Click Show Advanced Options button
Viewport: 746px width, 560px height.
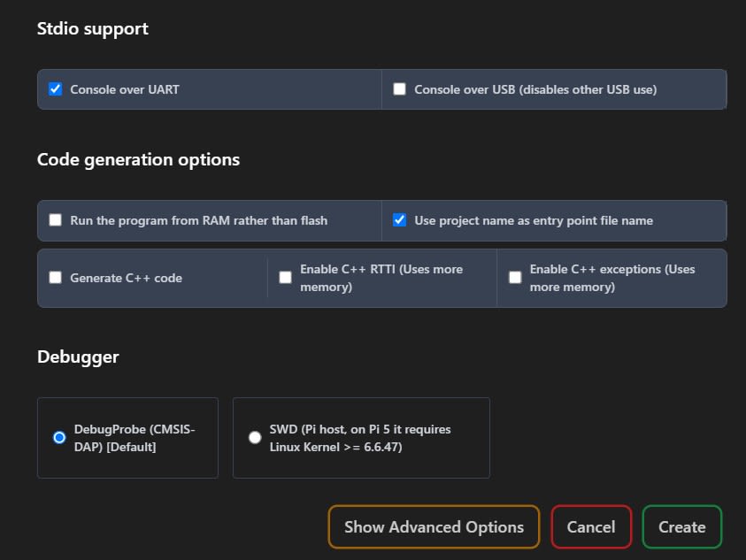pos(434,527)
